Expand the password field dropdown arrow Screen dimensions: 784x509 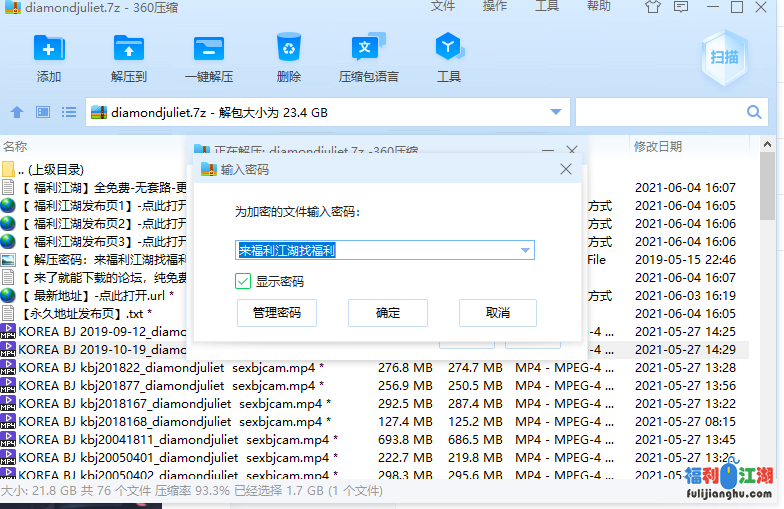pyautogui.click(x=525, y=250)
